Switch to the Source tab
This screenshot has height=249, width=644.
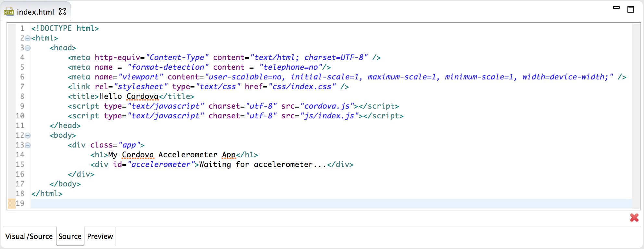70,236
